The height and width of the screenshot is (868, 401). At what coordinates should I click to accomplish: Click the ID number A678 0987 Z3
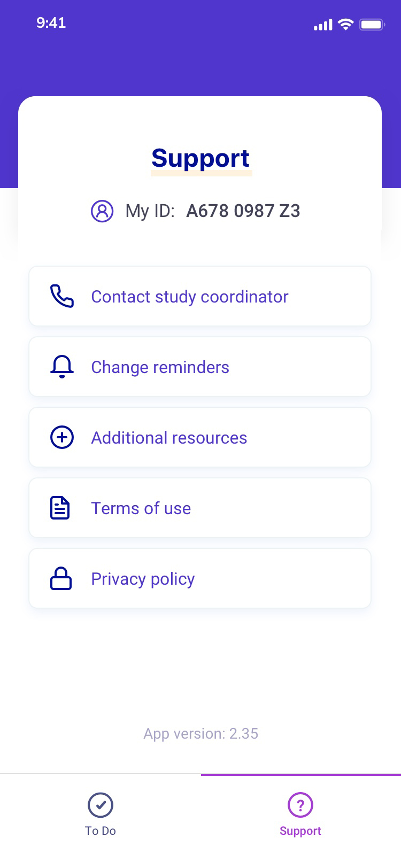tap(243, 211)
